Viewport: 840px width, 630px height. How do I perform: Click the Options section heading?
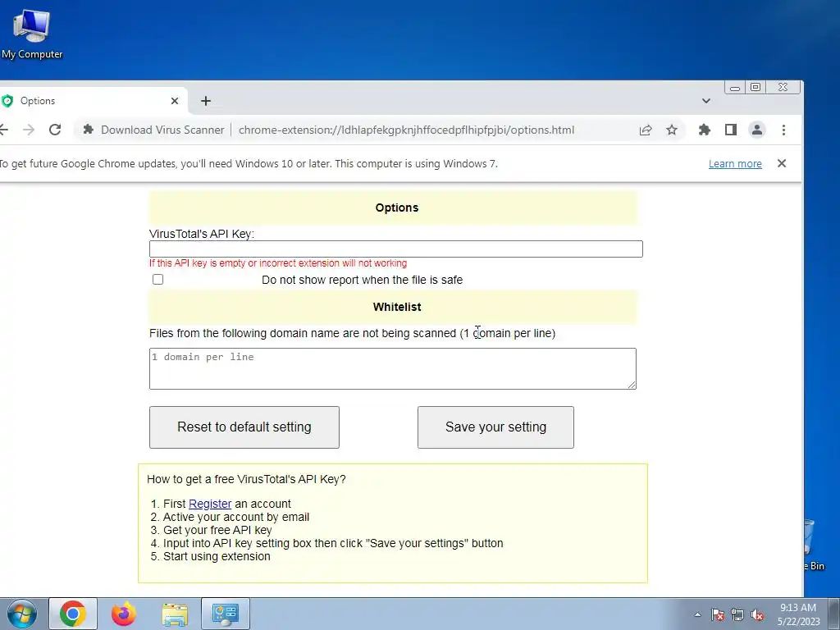(397, 208)
